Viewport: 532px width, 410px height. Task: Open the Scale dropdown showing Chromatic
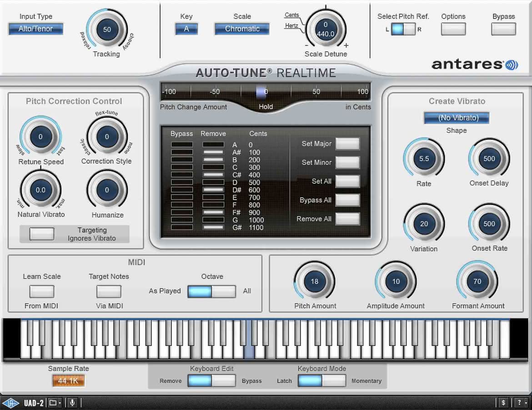242,29
